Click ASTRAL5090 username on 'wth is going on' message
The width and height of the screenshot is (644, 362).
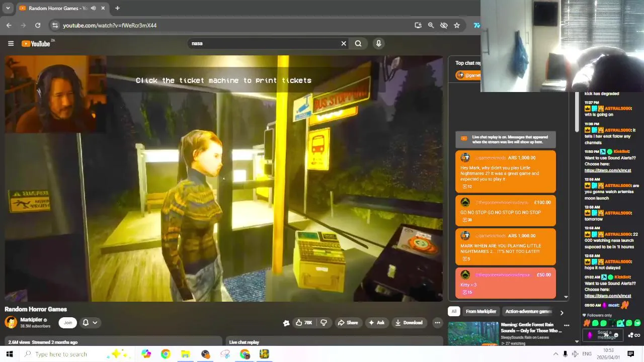(618, 109)
